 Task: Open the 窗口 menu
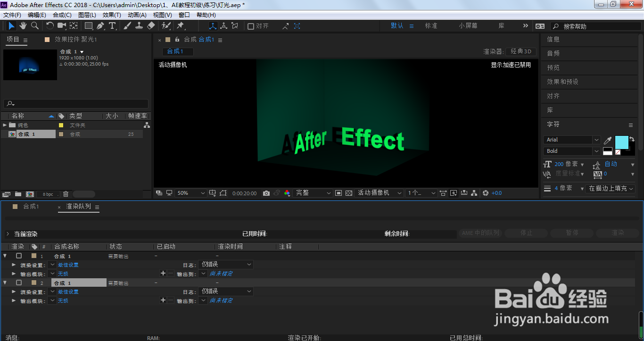(x=184, y=15)
